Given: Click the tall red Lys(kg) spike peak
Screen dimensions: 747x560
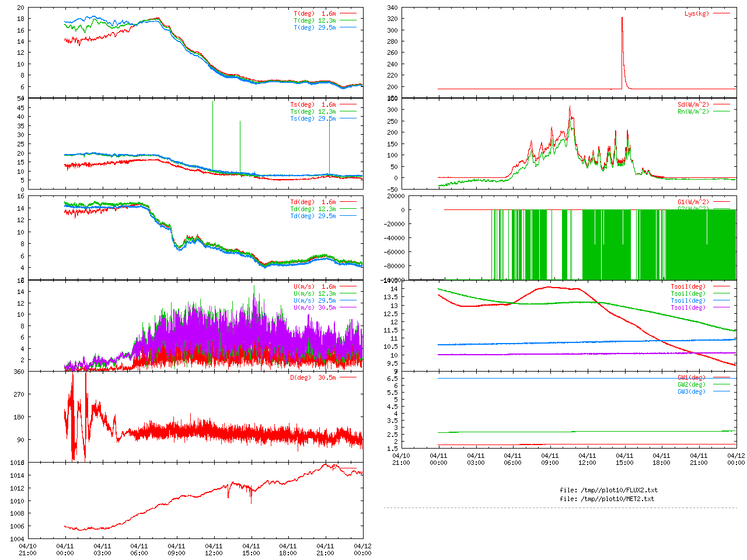Looking at the screenshot, I should coord(622,18).
